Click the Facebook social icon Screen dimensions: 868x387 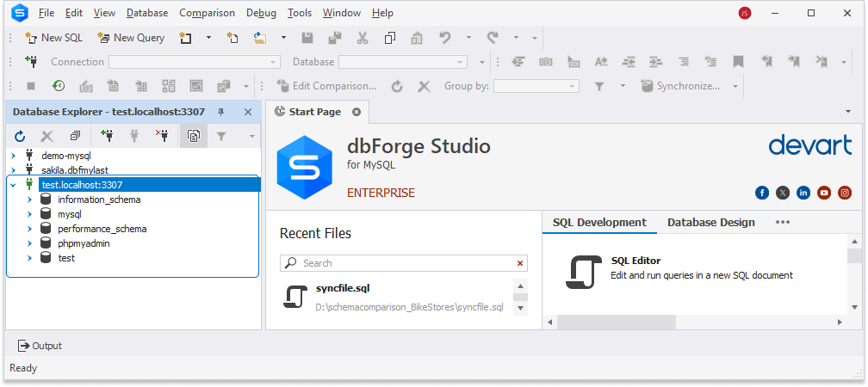(x=762, y=193)
